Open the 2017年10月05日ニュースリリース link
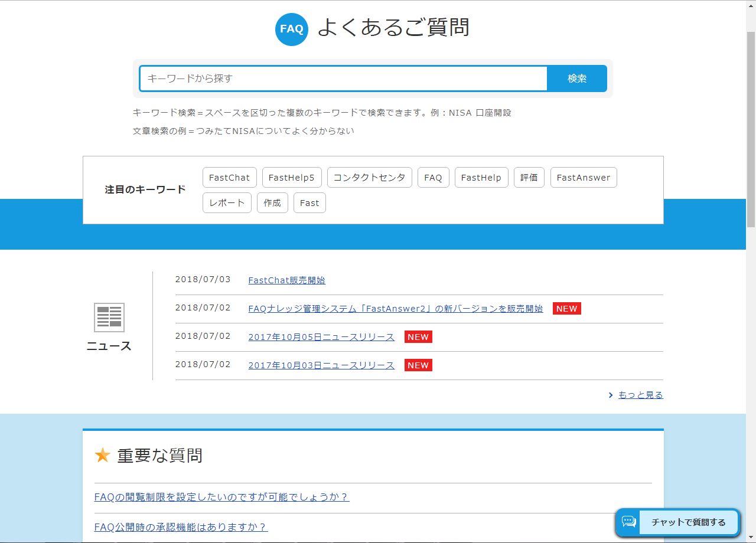756x543 pixels. tap(321, 337)
